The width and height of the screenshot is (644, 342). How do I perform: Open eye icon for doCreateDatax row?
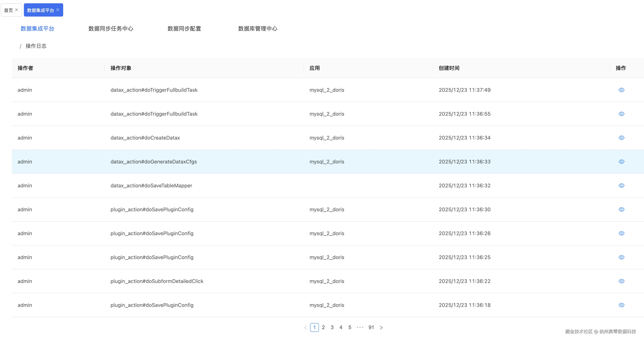[x=621, y=138]
